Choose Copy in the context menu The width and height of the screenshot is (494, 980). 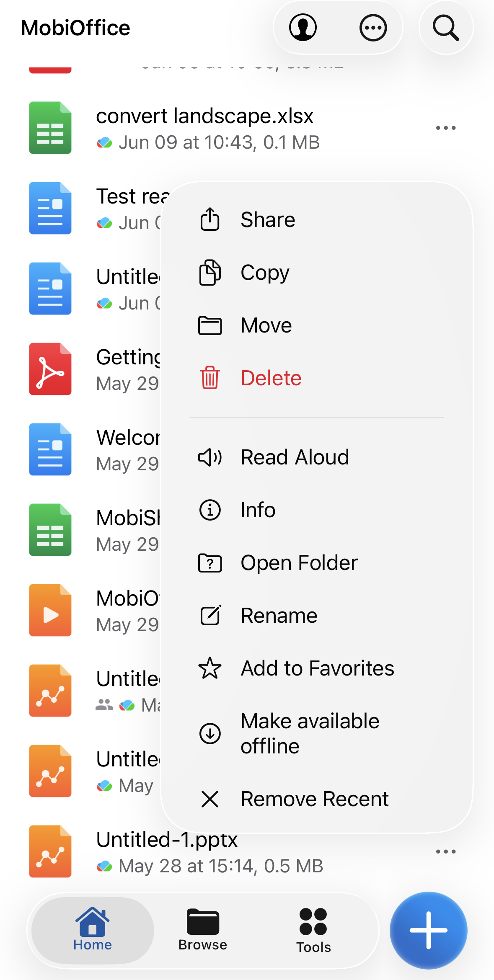[x=317, y=272]
